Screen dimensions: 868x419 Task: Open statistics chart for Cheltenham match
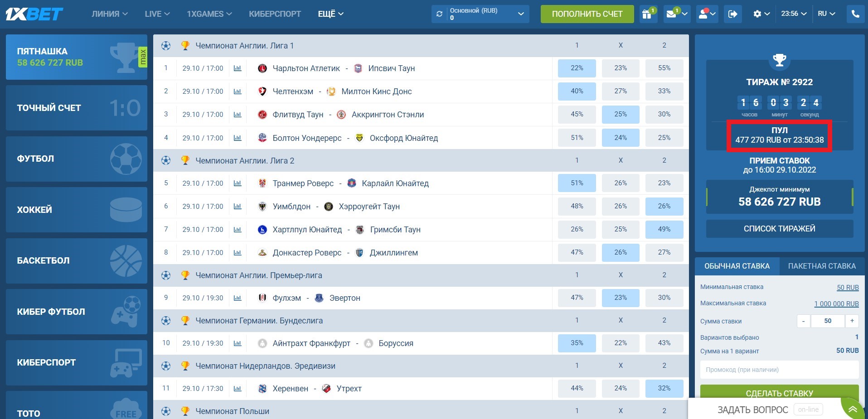click(238, 92)
